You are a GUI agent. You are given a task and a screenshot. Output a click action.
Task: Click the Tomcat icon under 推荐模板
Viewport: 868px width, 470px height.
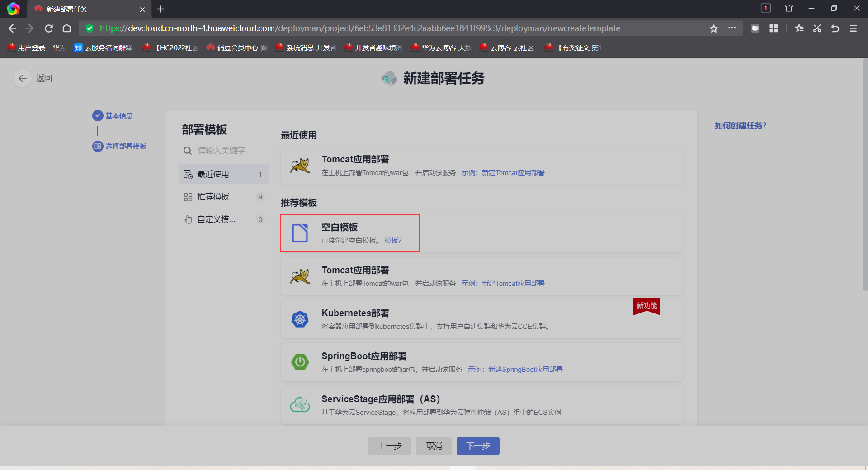(x=300, y=276)
